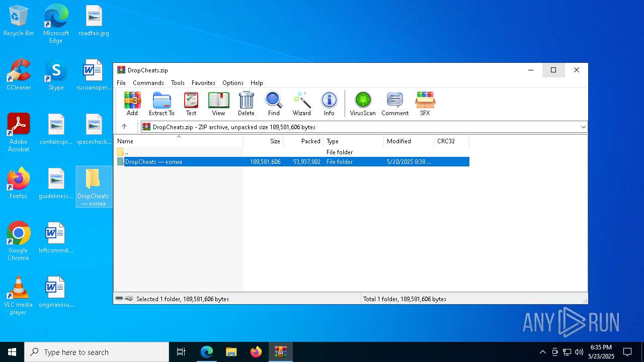Select the Firefox desktop shortcut
644x362 pixels.
19,184
